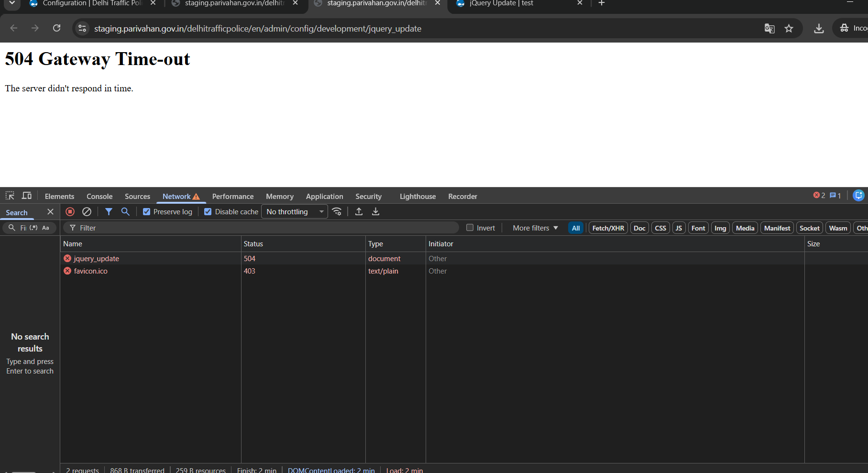
Task: Switch to the Sources tab
Action: pyautogui.click(x=137, y=197)
